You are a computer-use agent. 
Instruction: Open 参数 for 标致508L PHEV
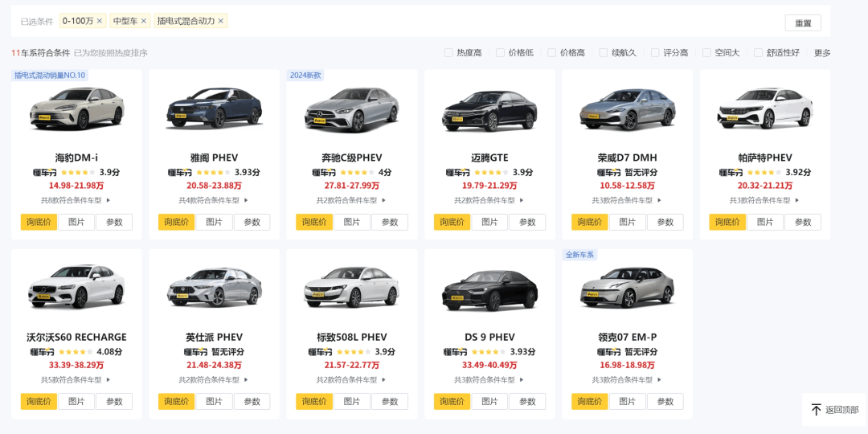click(390, 401)
